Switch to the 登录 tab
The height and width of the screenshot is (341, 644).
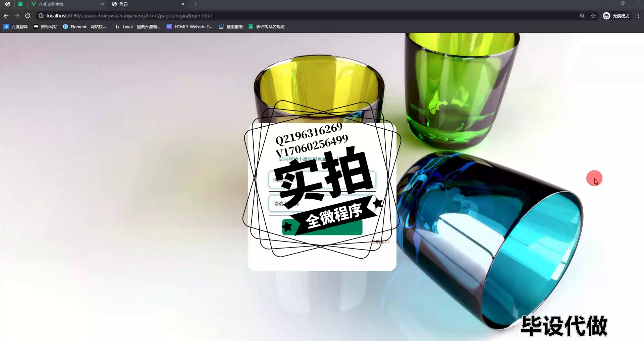point(148,4)
